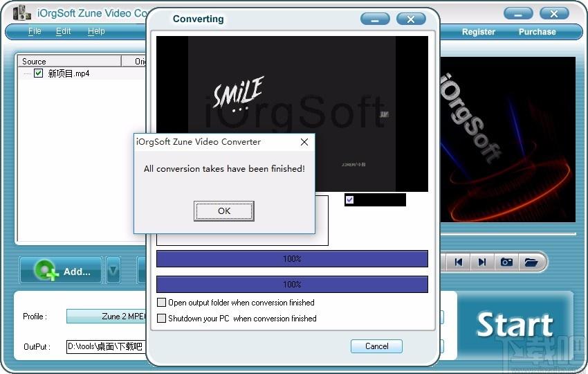The width and height of the screenshot is (588, 374).
Task: Minimize the Converting dialog
Action: [x=375, y=19]
